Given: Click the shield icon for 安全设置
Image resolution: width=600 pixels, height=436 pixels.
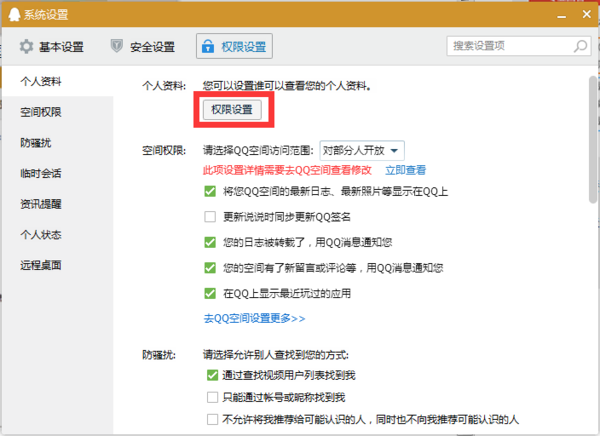Looking at the screenshot, I should 117,46.
